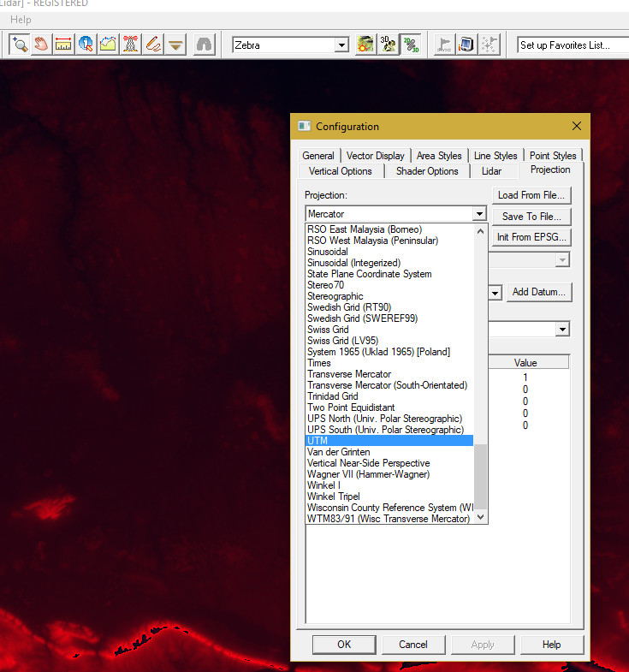The height and width of the screenshot is (672, 629).
Task: Click the Init From EPSG button
Action: click(x=531, y=237)
